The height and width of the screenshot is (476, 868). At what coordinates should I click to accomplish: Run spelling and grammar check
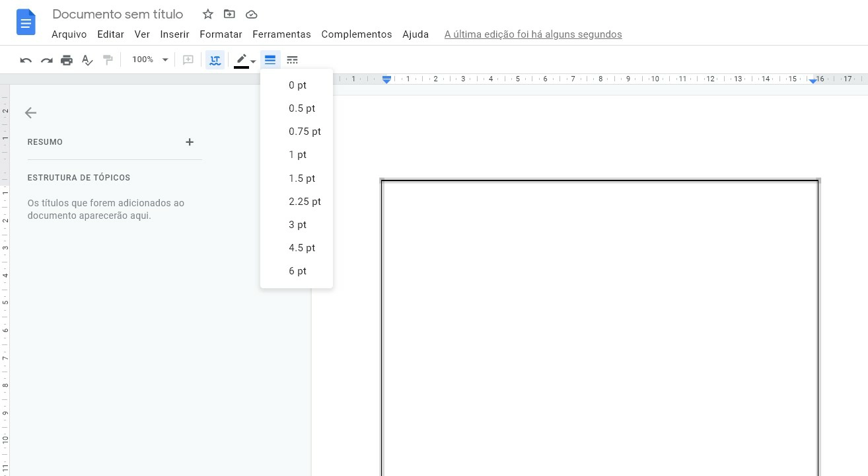87,60
